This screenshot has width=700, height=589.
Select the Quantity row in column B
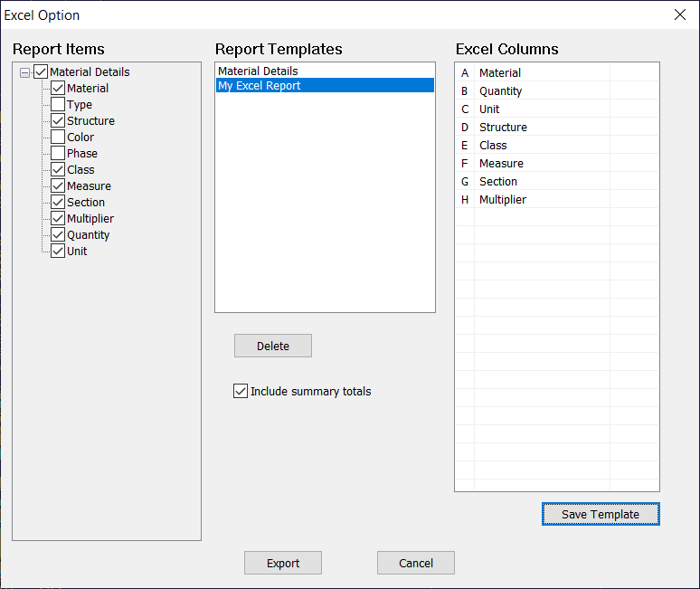557,91
